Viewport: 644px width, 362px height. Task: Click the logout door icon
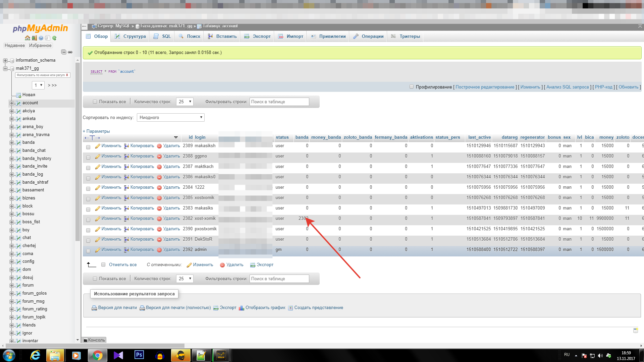click(x=34, y=38)
